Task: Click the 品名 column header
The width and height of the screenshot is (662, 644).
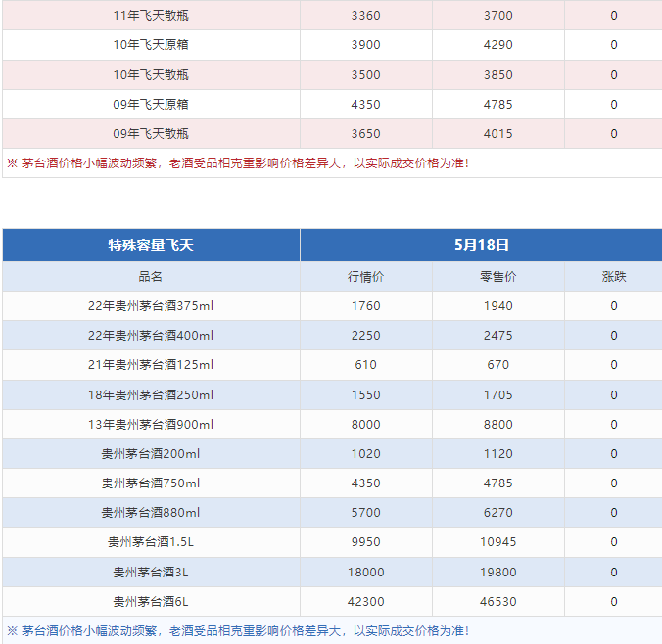Action: 150,277
